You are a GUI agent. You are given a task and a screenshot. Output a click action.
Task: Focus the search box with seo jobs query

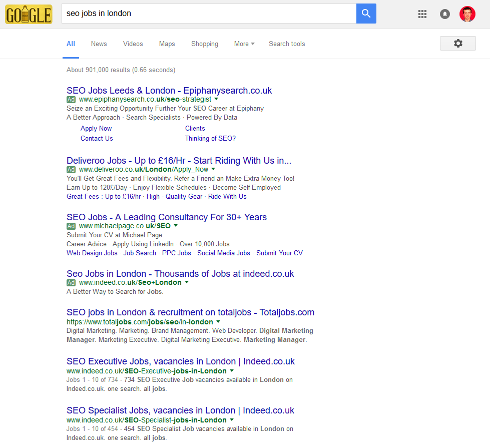click(209, 14)
